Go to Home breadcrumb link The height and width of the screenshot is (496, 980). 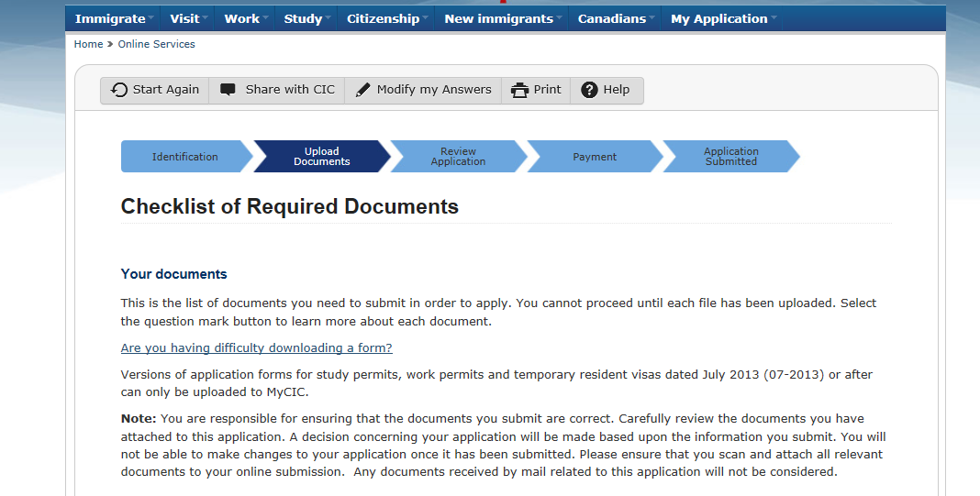(x=88, y=44)
